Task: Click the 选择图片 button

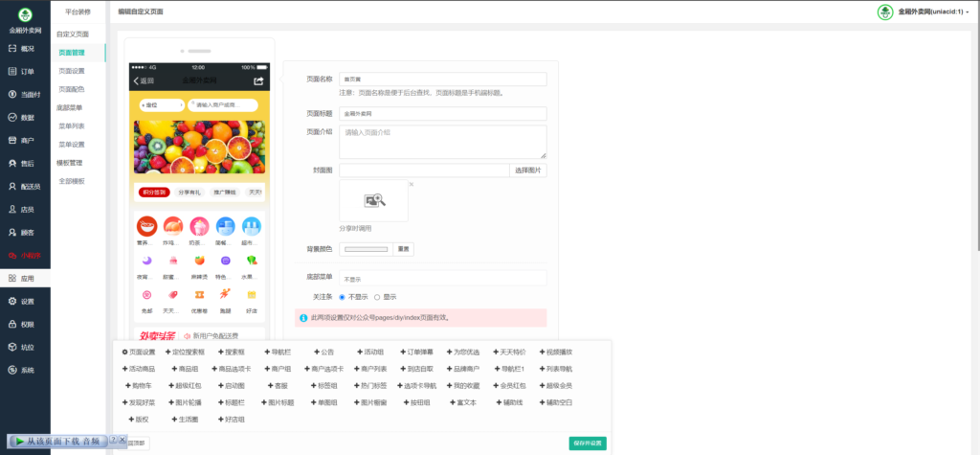Action: (528, 171)
